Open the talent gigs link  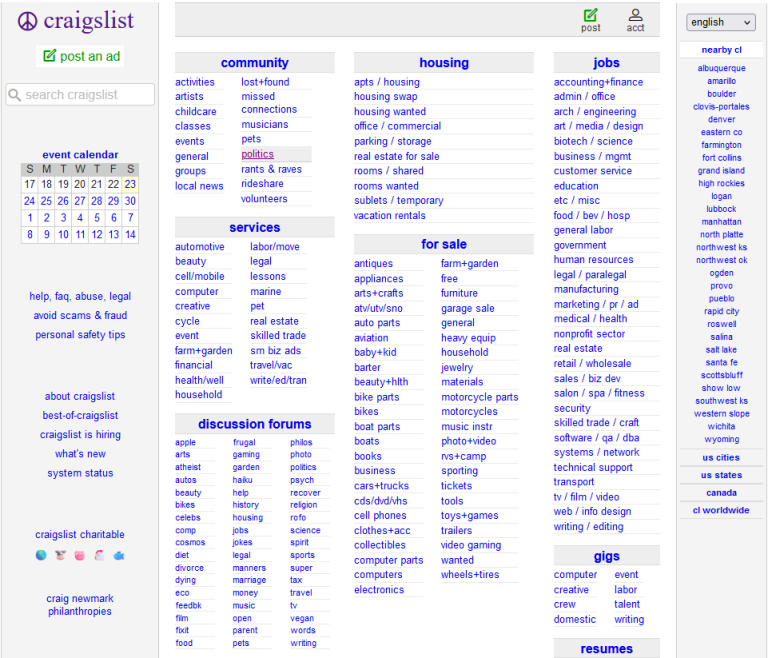pos(627,605)
